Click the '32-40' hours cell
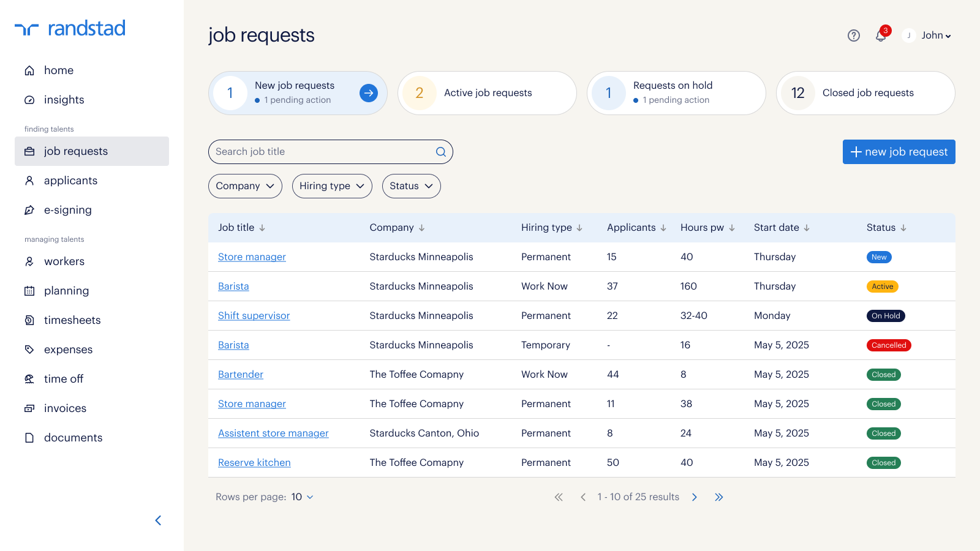 pyautogui.click(x=694, y=316)
